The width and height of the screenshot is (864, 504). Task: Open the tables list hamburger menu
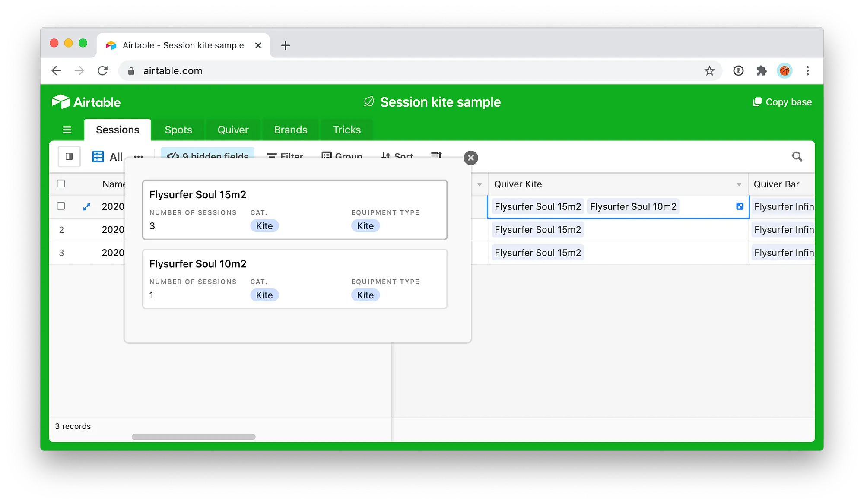click(67, 130)
